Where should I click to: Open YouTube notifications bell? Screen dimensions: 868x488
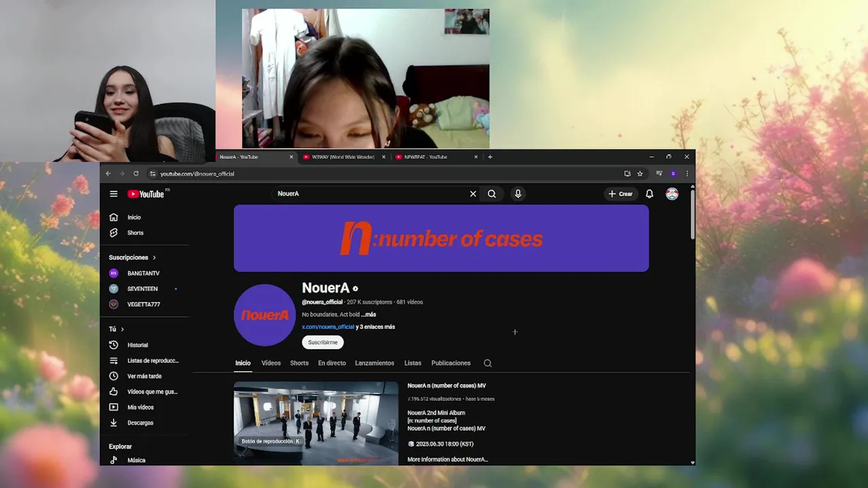tap(649, 194)
